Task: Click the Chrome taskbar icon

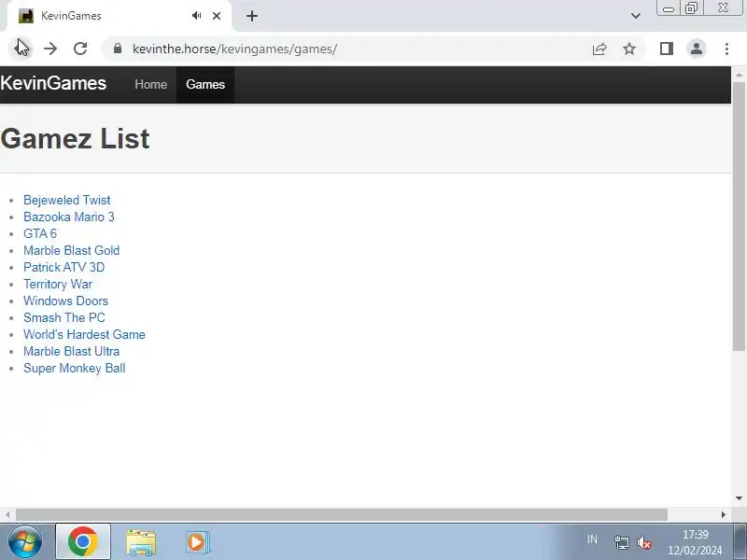Action: click(83, 542)
